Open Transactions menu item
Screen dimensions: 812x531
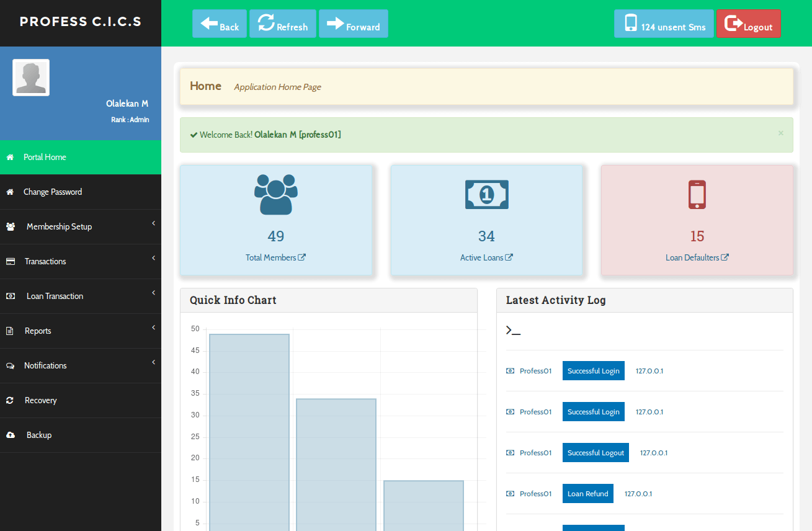pyautogui.click(x=81, y=261)
